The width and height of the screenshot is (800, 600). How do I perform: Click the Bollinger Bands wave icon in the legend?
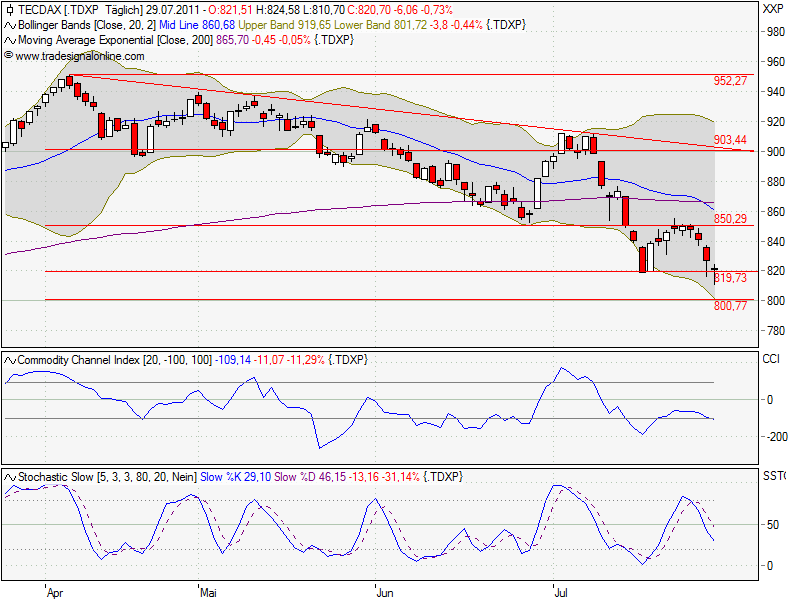(8, 24)
